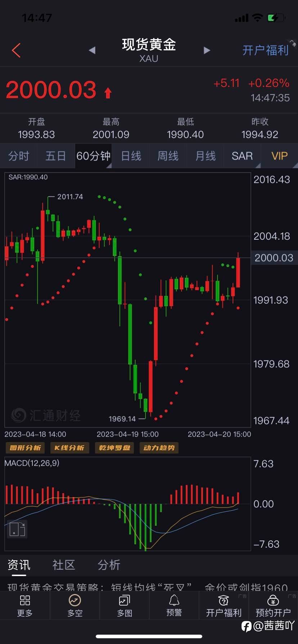Tap the red back arrow icon
The width and height of the screenshot is (298, 644).
coord(16,50)
